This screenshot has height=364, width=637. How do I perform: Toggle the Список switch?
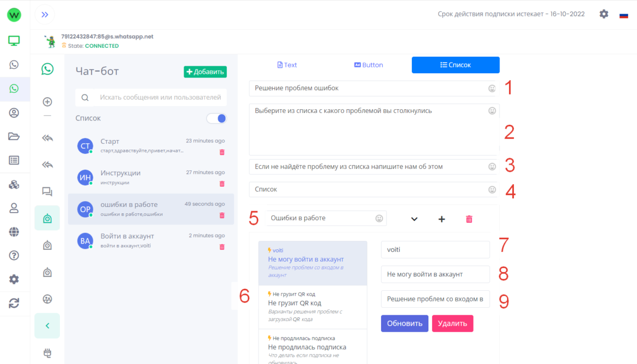tap(217, 118)
